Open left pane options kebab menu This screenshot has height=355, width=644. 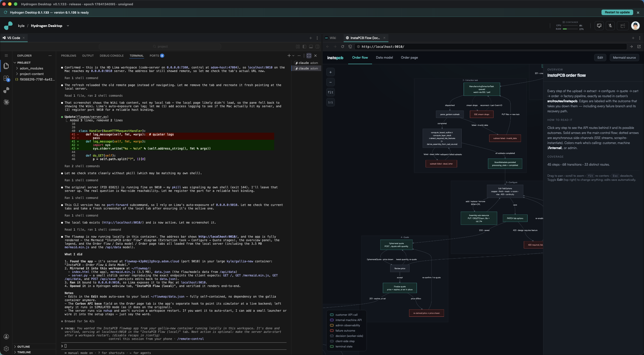[x=317, y=38]
